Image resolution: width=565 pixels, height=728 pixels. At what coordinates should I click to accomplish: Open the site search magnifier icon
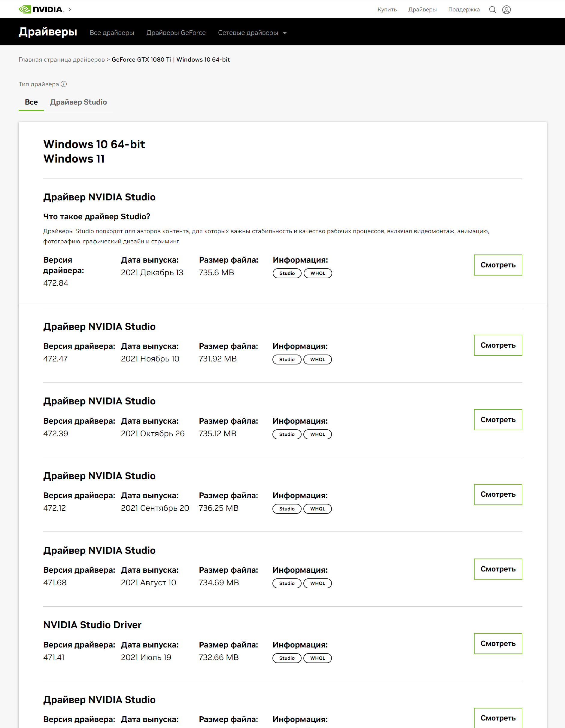pyautogui.click(x=492, y=10)
